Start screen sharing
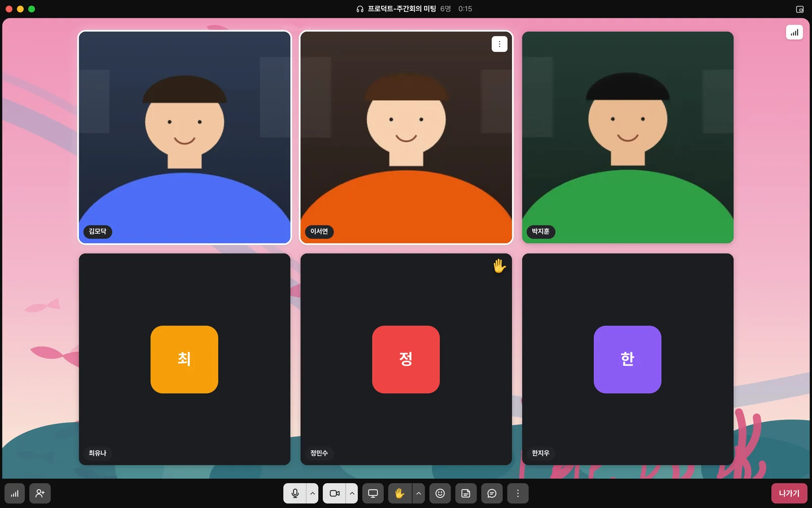The height and width of the screenshot is (508, 812). pyautogui.click(x=373, y=493)
